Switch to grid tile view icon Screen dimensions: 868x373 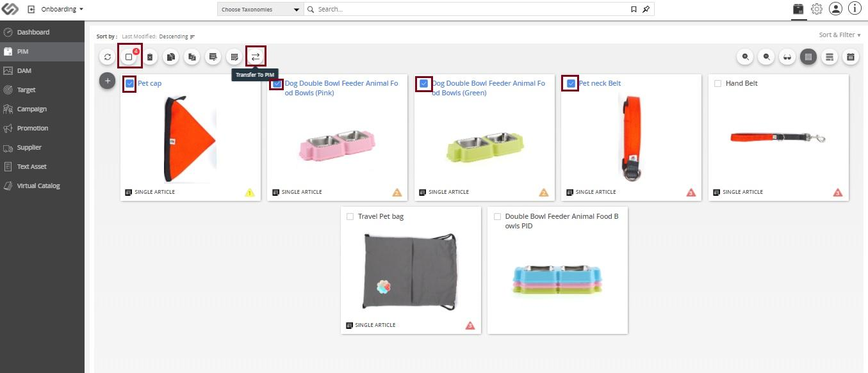coord(808,57)
